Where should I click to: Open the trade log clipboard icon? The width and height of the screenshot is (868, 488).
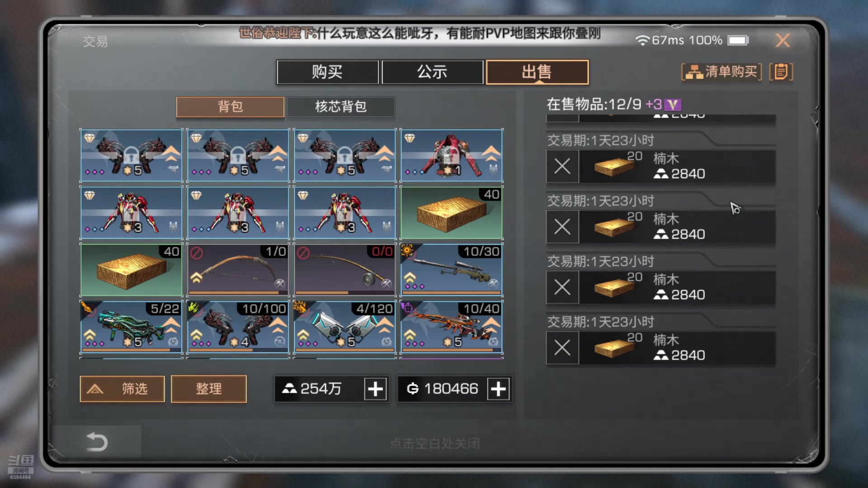(x=781, y=71)
